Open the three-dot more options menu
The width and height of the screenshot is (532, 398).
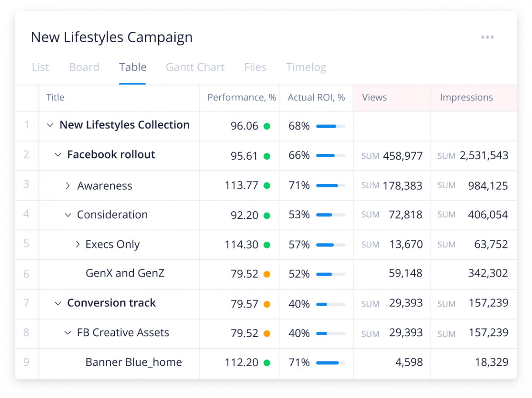point(487,37)
